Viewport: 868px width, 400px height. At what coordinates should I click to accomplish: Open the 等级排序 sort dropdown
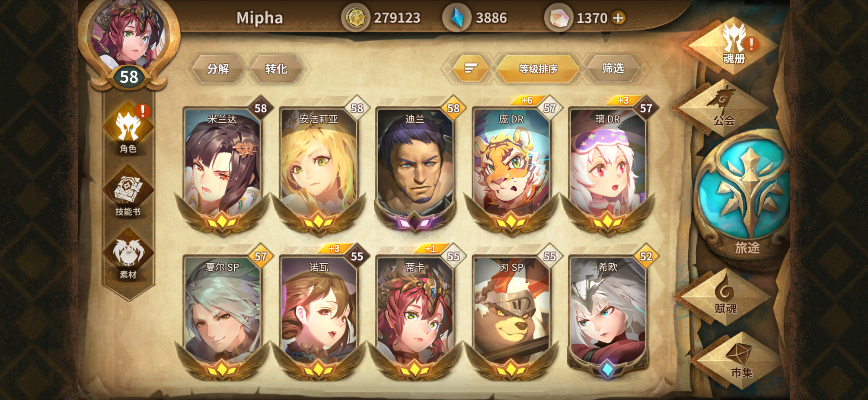[538, 69]
